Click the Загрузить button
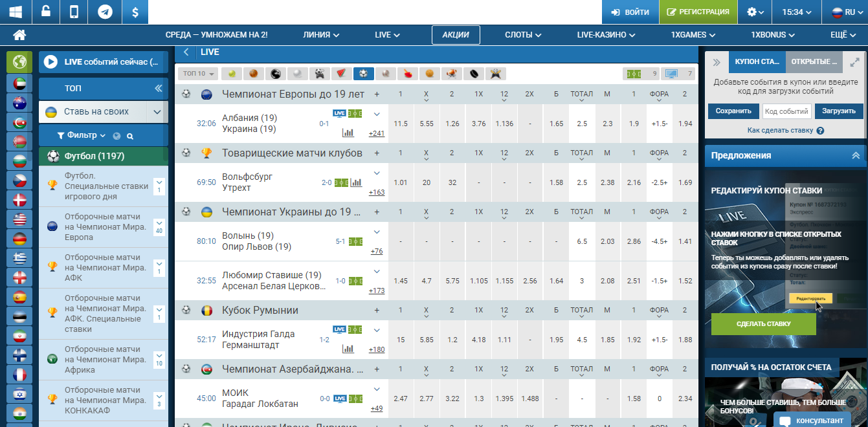The image size is (868, 427). (x=839, y=111)
